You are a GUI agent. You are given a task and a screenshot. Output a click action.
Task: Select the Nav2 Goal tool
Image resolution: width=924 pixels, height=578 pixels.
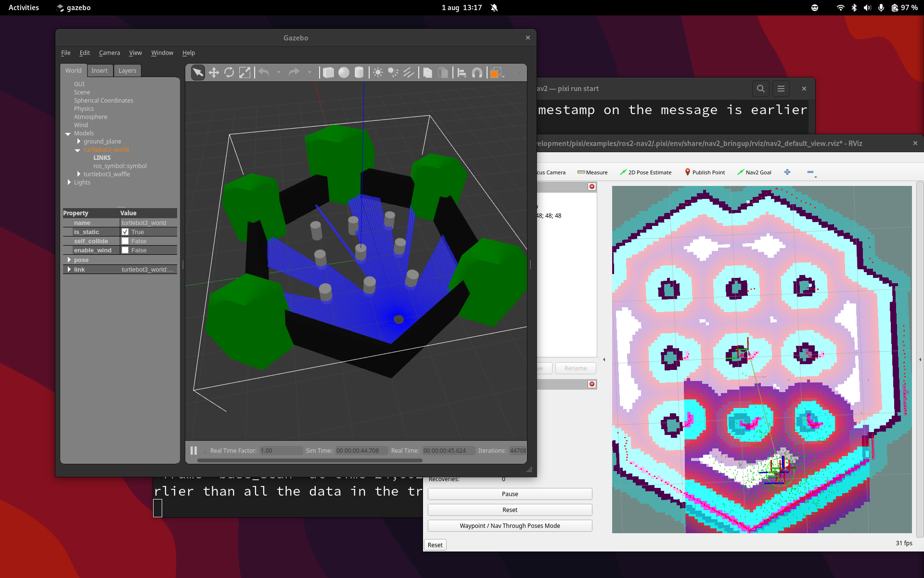click(755, 172)
